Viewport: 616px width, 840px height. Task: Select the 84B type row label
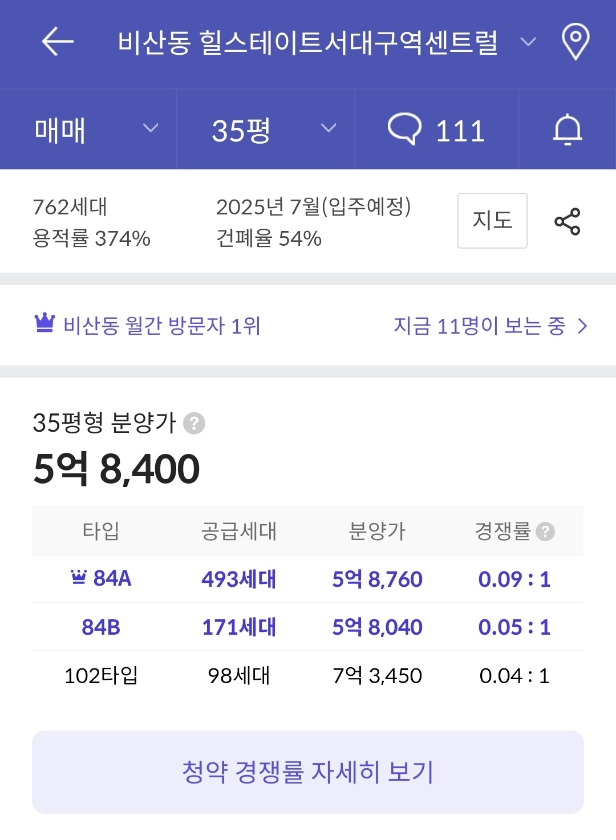tap(101, 627)
